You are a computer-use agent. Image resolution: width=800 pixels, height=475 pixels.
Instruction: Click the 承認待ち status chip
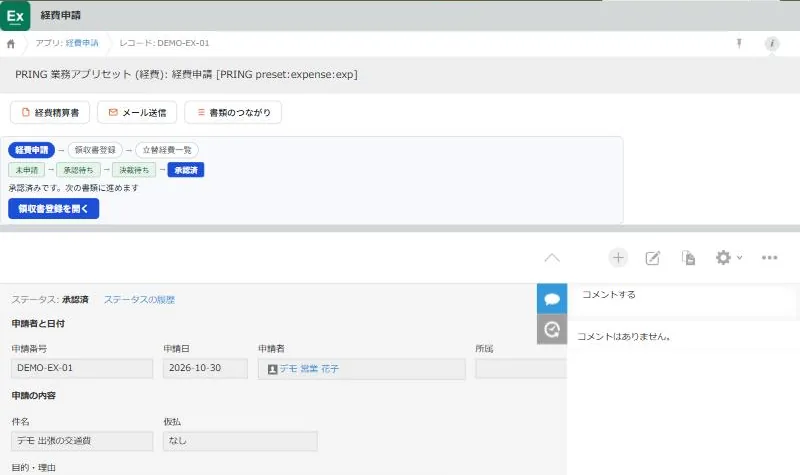[x=78, y=170]
